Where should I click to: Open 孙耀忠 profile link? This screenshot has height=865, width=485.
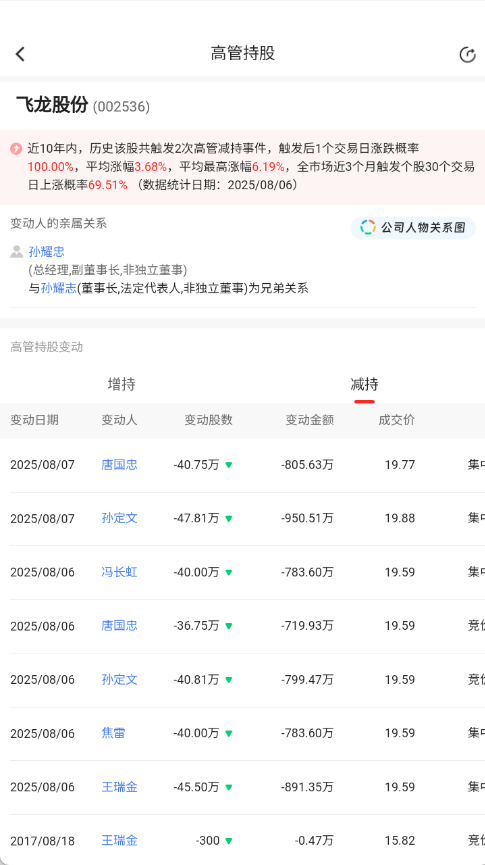pos(47,252)
